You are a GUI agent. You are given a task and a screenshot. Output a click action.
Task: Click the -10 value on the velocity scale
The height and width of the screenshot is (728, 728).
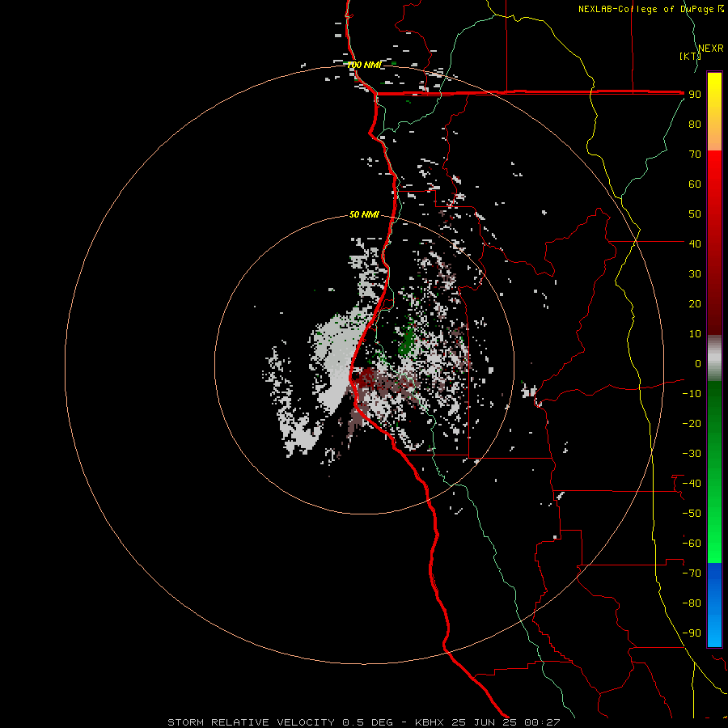(x=692, y=394)
